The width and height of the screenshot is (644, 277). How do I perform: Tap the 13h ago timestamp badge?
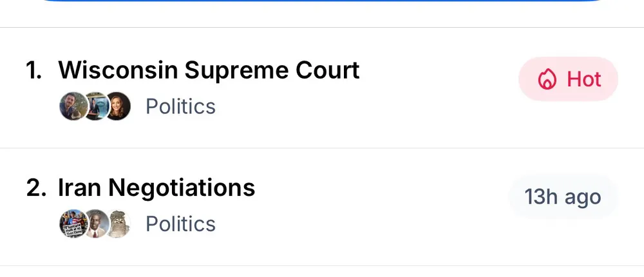click(563, 197)
